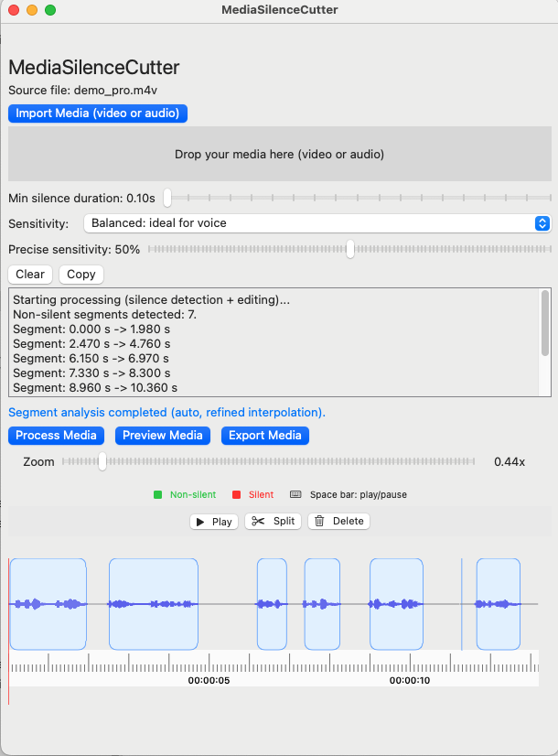The height and width of the screenshot is (756, 558).
Task: Select the fourth waveform segment
Action: click(322, 604)
